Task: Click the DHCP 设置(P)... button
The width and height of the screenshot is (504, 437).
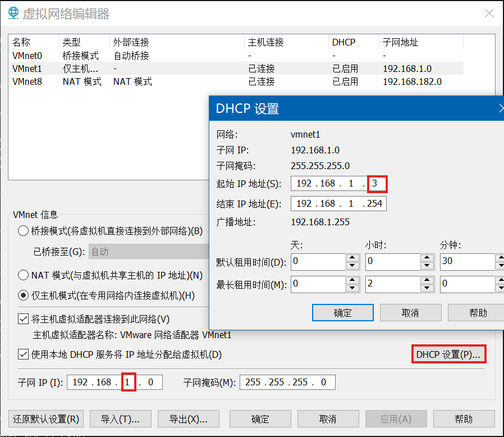Action: coord(448,354)
